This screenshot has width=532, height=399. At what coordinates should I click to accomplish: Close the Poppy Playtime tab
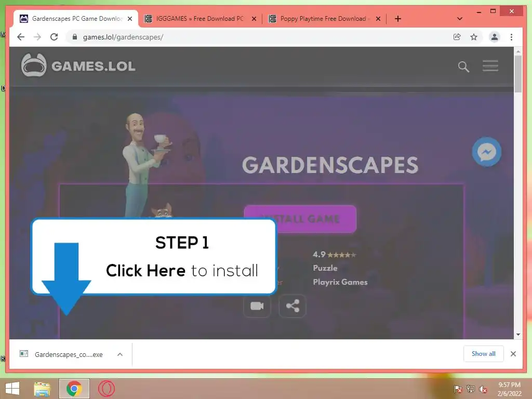pos(378,19)
